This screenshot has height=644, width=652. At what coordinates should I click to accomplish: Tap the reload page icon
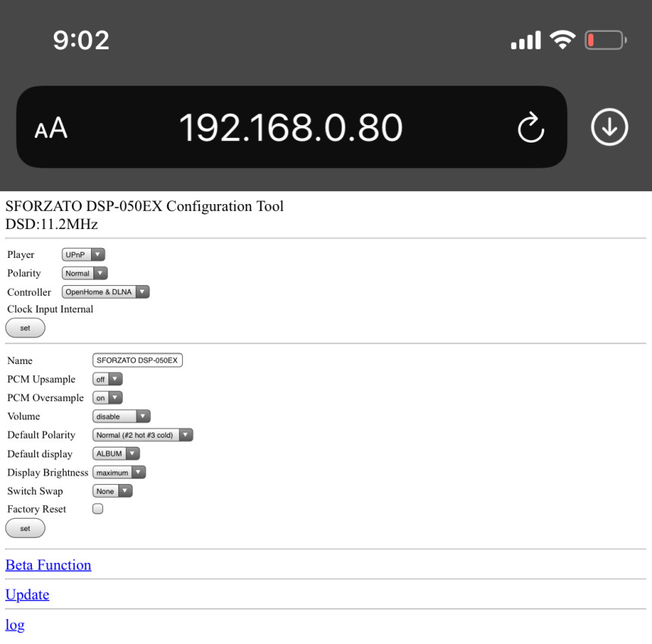(531, 127)
